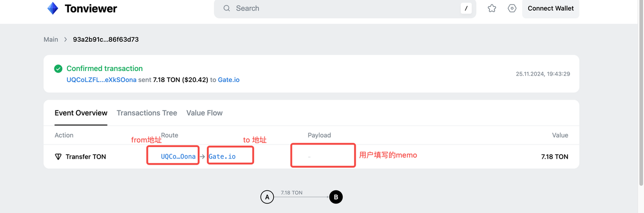
Task: Focus the Search input field
Action: pyautogui.click(x=342, y=9)
